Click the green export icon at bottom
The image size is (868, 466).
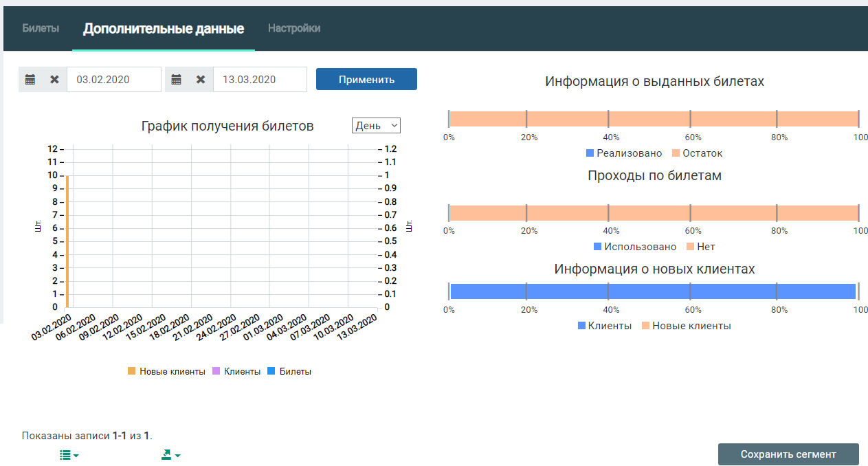pos(170,455)
